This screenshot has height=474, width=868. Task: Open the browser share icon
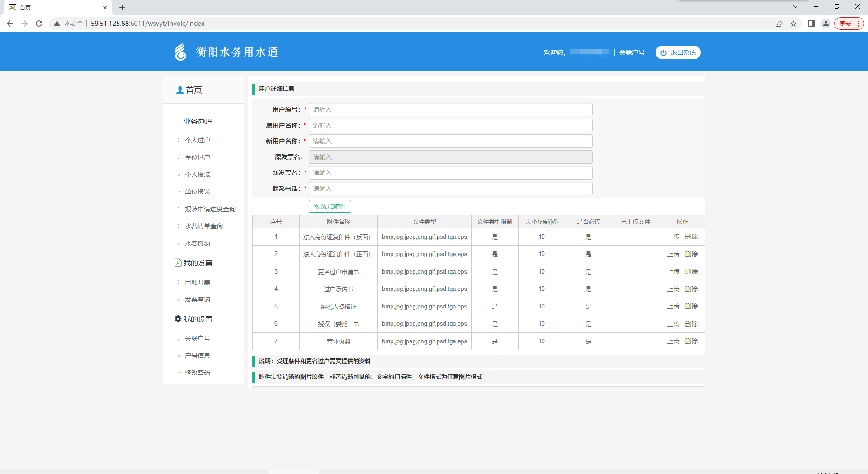pyautogui.click(x=779, y=24)
